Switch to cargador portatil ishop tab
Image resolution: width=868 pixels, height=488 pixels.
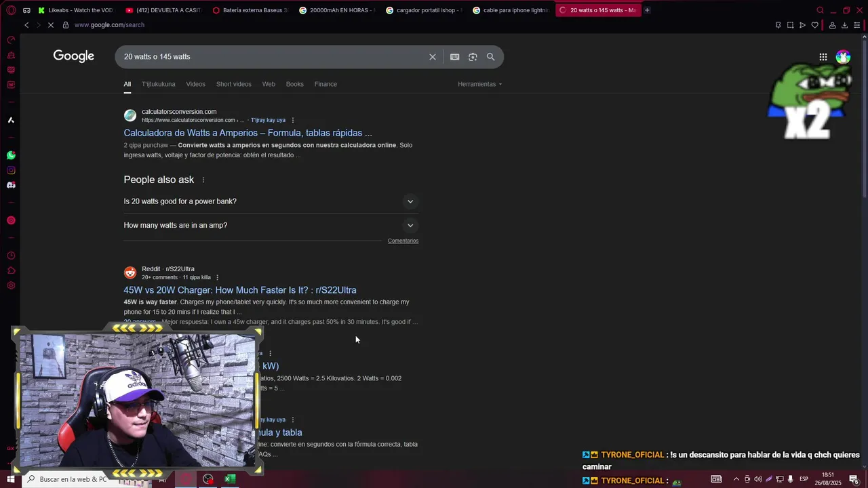pyautogui.click(x=425, y=10)
